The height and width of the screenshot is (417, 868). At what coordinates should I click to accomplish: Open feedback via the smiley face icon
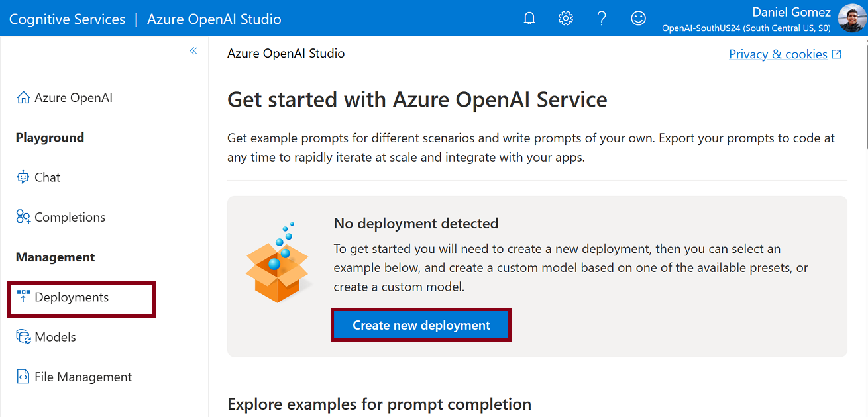pos(638,19)
